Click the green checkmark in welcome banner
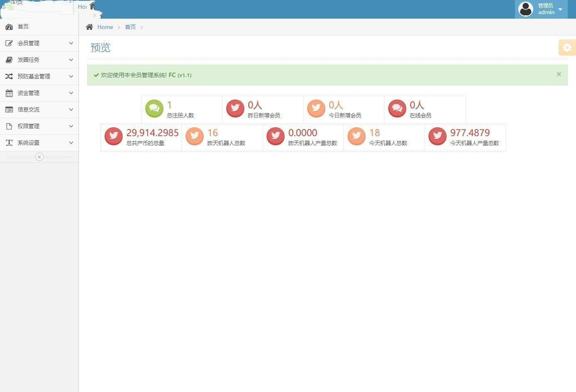This screenshot has width=576, height=392. tap(96, 75)
